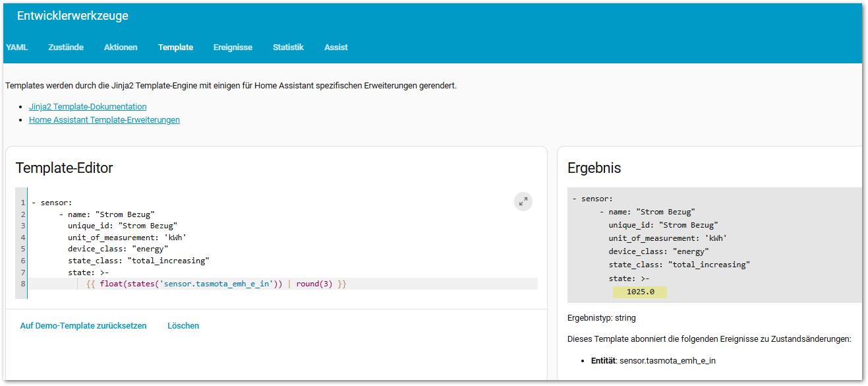Image resolution: width=868 pixels, height=386 pixels.
Task: Open Home Assistant Template-Erweiterungen link
Action: (x=104, y=120)
